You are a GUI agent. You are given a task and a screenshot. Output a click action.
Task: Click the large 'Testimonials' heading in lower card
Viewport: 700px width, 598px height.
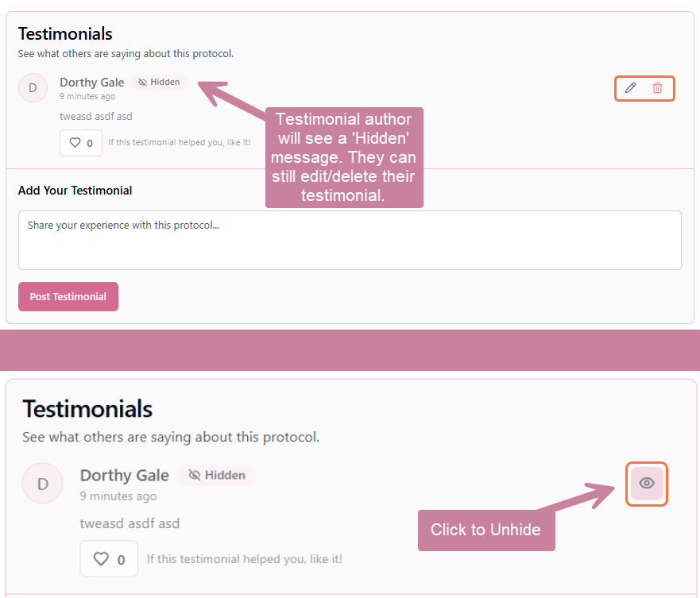pos(87,409)
